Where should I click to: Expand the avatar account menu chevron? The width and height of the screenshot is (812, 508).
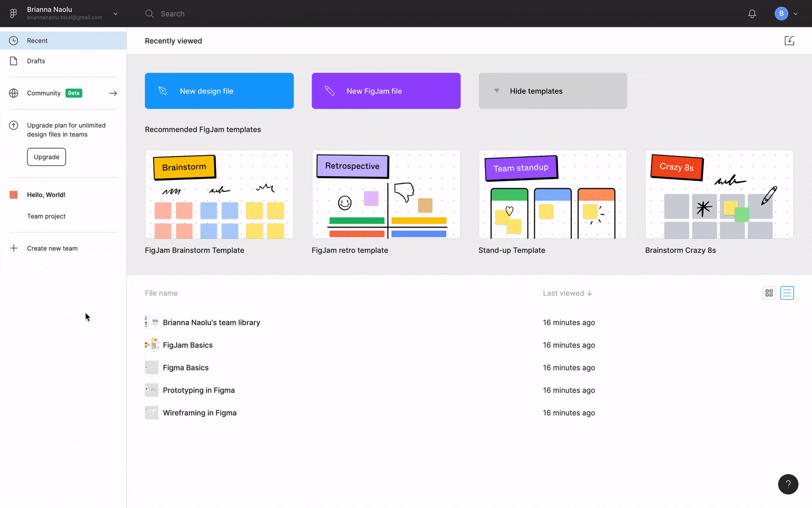[x=796, y=14]
